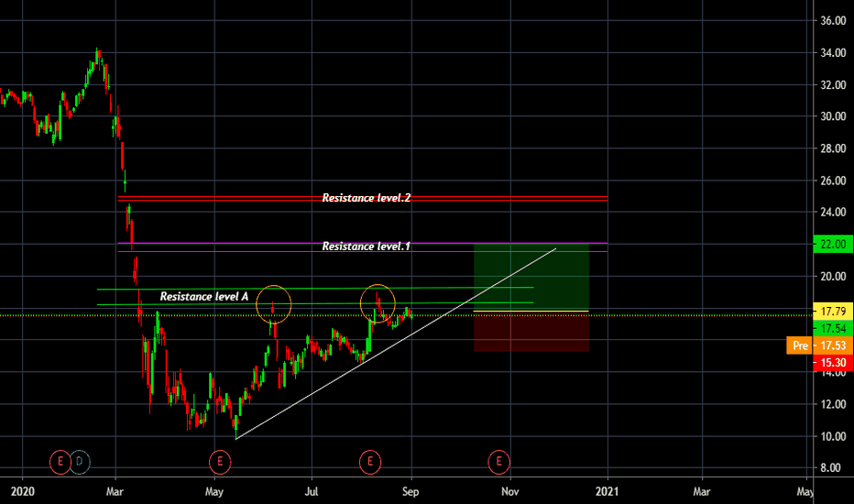Click the yellow 17.79 entry price tag
This screenshot has height=504, width=854.
pos(833,312)
